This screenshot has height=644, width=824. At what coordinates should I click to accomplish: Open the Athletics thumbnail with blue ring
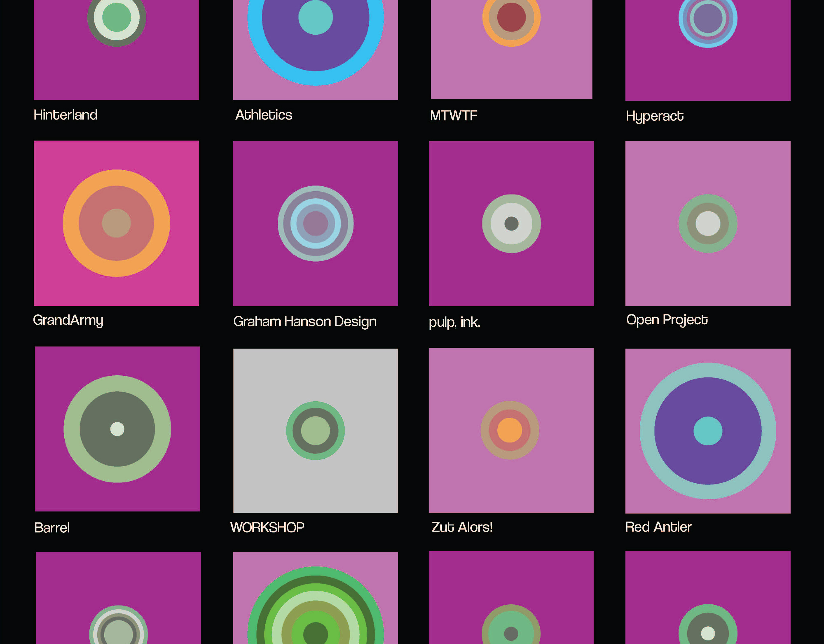tap(315, 50)
